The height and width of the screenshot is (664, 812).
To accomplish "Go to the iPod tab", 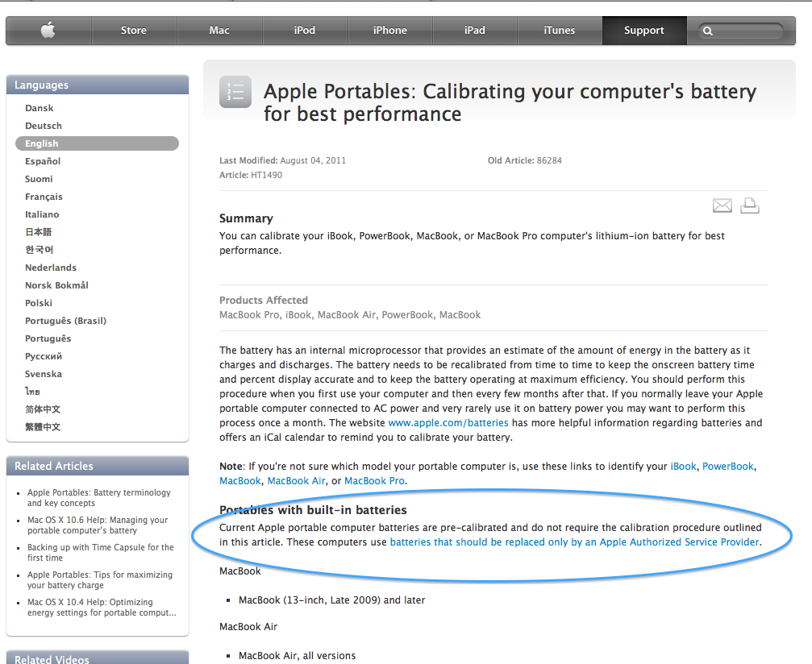I will (x=305, y=30).
